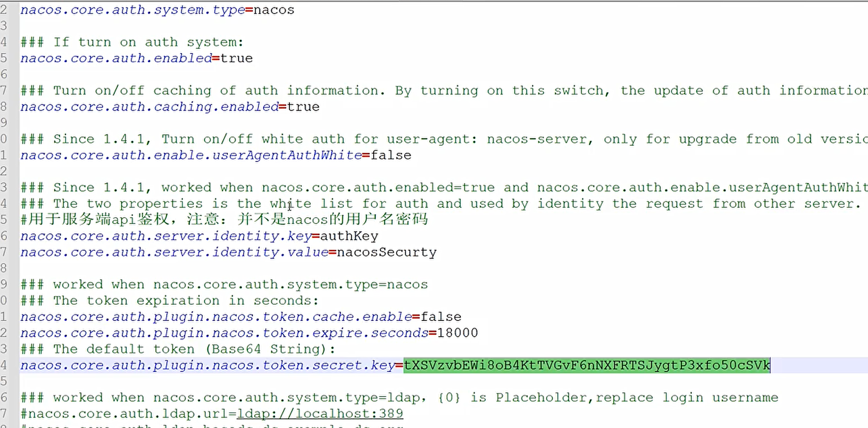Click the Chinese comment '#用于服务端api鉴权'
This screenshot has height=428, width=868.
[x=224, y=219]
